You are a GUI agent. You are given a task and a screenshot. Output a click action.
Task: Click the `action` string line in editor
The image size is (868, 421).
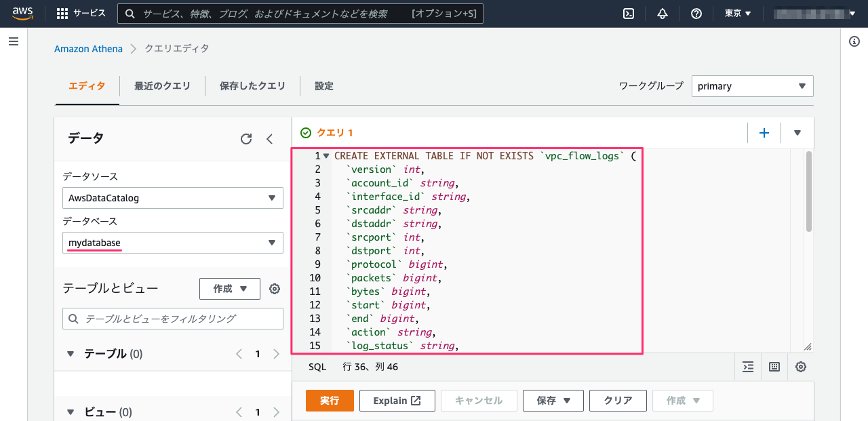click(x=391, y=332)
